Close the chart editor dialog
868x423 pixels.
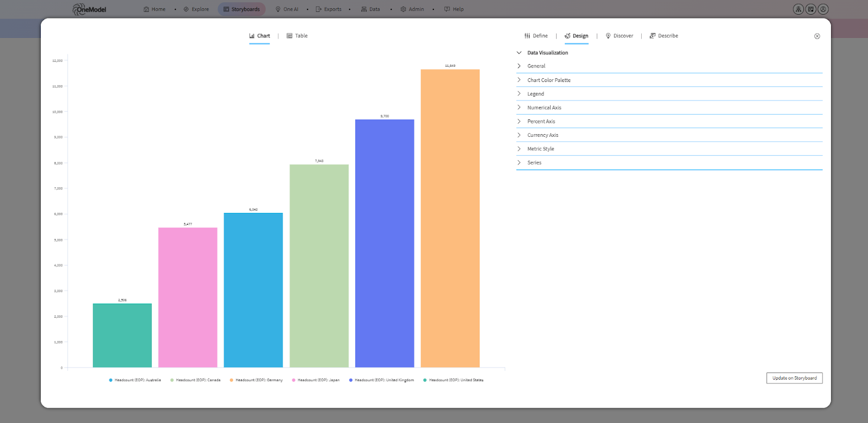click(x=817, y=36)
